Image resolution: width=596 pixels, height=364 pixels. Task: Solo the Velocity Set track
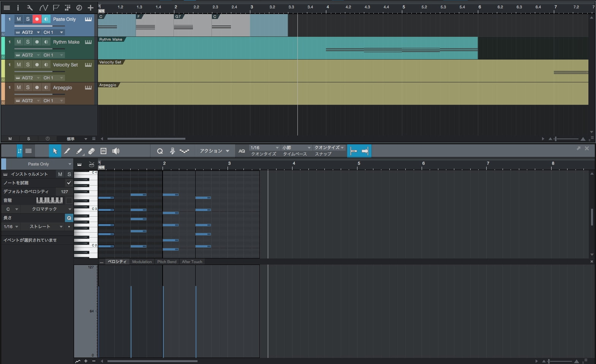[x=28, y=65]
